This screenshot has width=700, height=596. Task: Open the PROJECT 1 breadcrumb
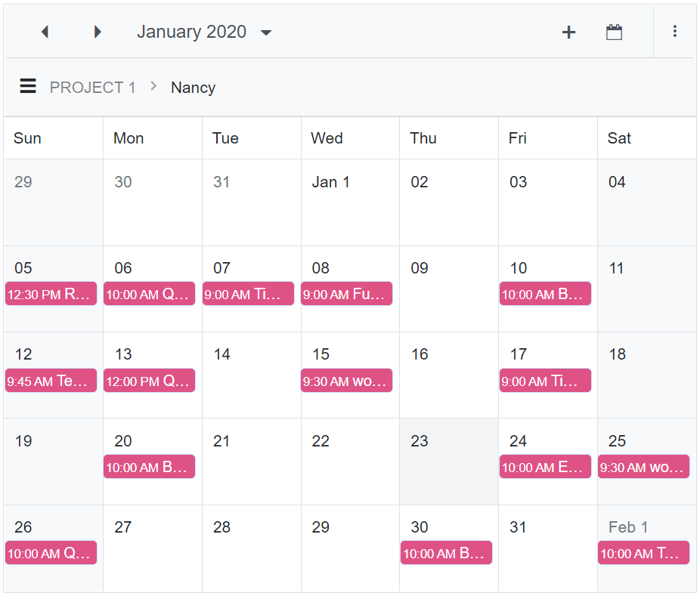92,87
